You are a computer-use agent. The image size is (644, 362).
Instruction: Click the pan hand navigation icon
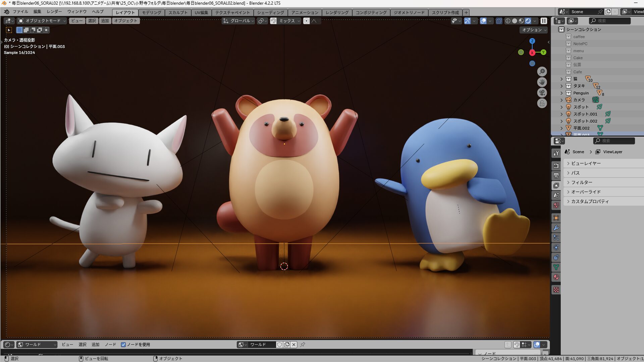click(x=542, y=82)
